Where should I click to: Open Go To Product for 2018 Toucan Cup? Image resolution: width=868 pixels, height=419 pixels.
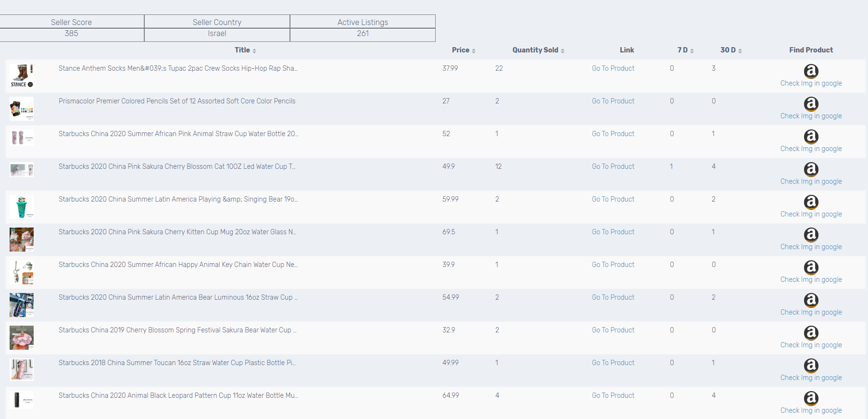(613, 363)
